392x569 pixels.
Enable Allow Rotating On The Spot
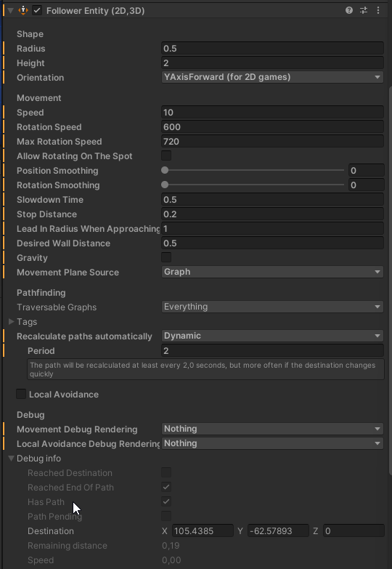tap(166, 156)
